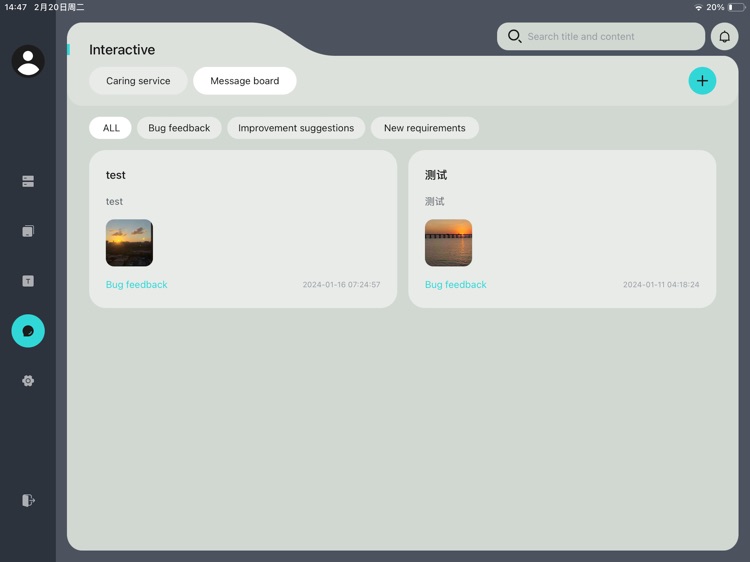The height and width of the screenshot is (562, 750).
Task: Filter by Bug feedback category
Action: (x=179, y=128)
